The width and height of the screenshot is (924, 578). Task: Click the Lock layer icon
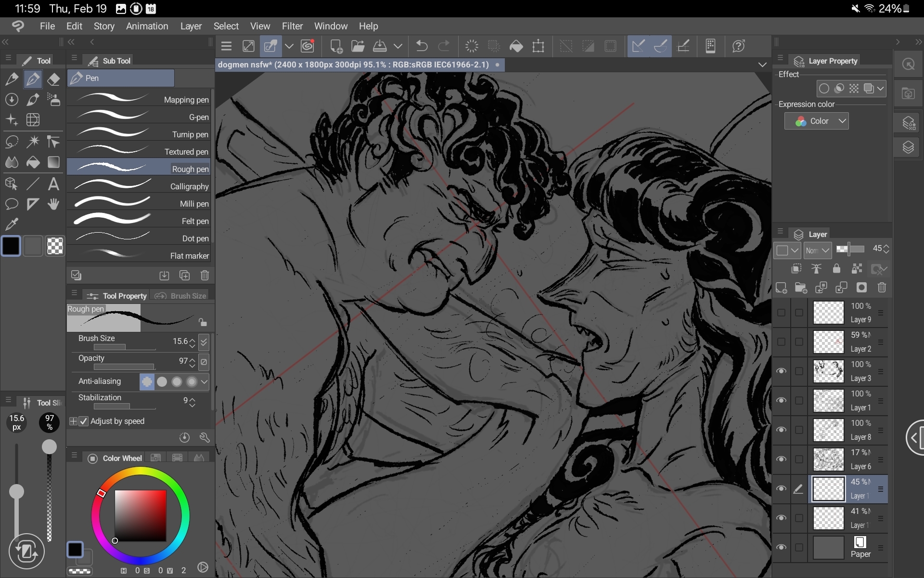pyautogui.click(x=836, y=269)
